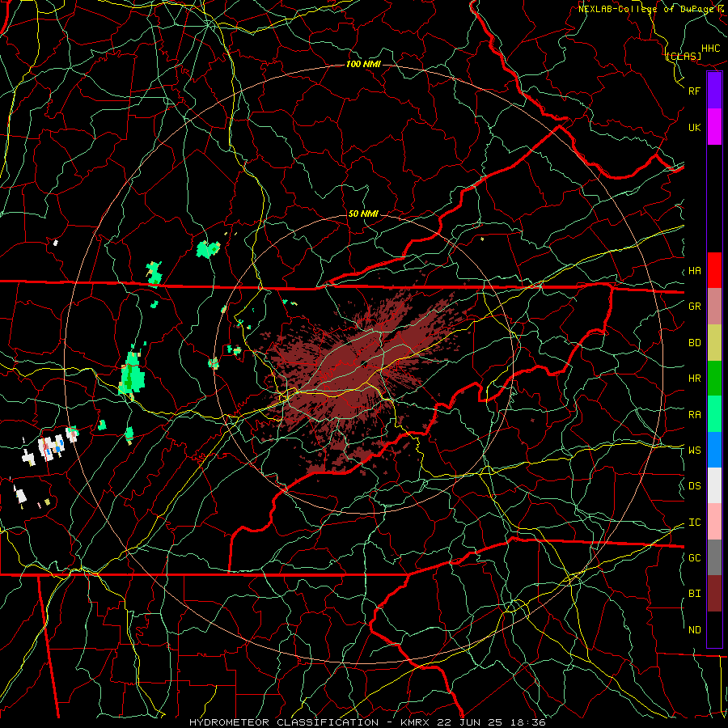Click the RA legend label
728x728 pixels.
tap(695, 415)
